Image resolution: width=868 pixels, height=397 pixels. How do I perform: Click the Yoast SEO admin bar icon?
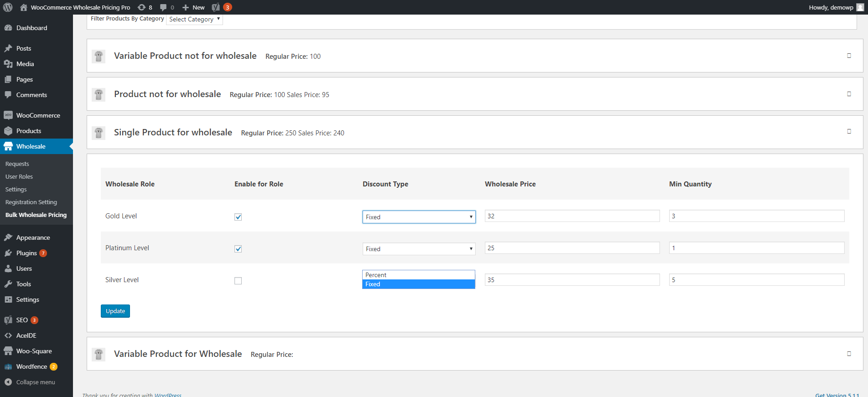coord(216,7)
